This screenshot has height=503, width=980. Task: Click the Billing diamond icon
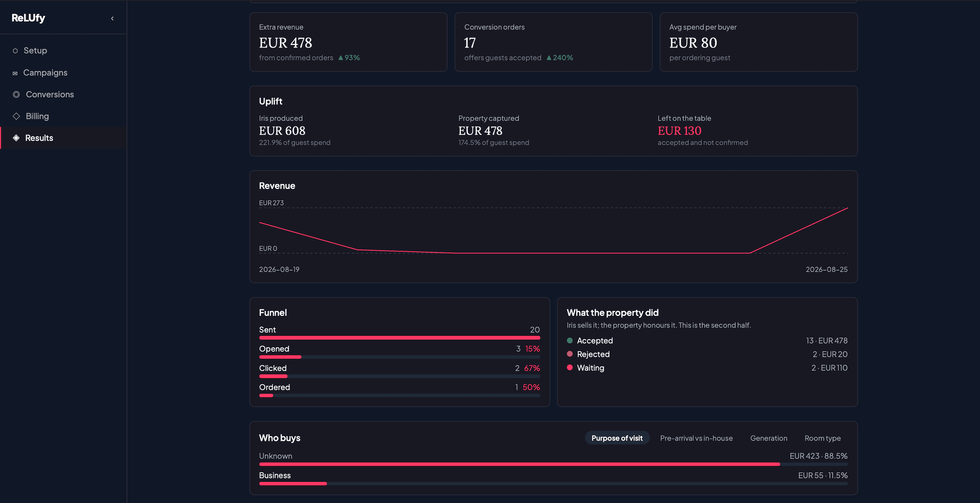click(x=17, y=116)
